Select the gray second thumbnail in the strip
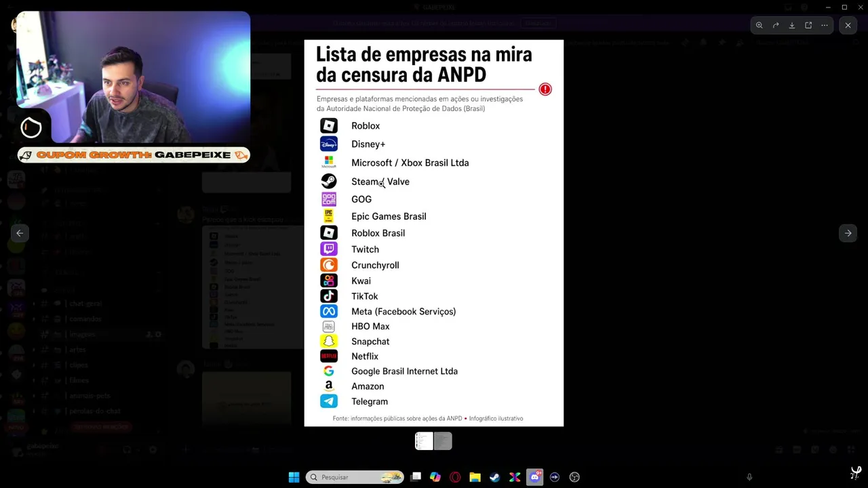Viewport: 868px width, 488px height. 443,441
